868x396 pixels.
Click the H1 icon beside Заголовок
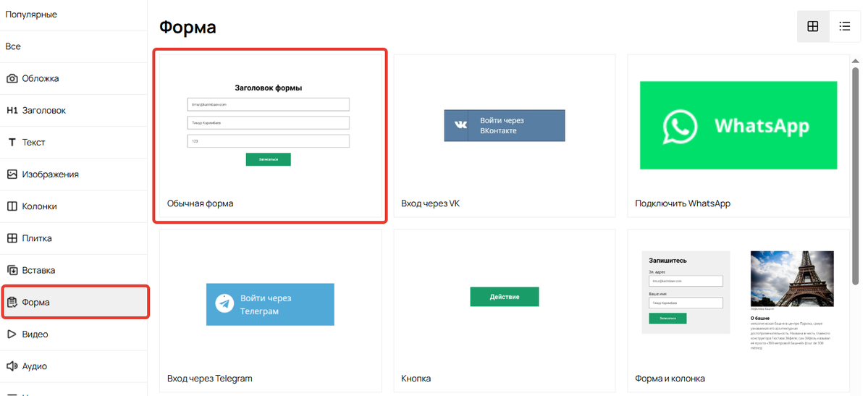pyautogui.click(x=12, y=111)
